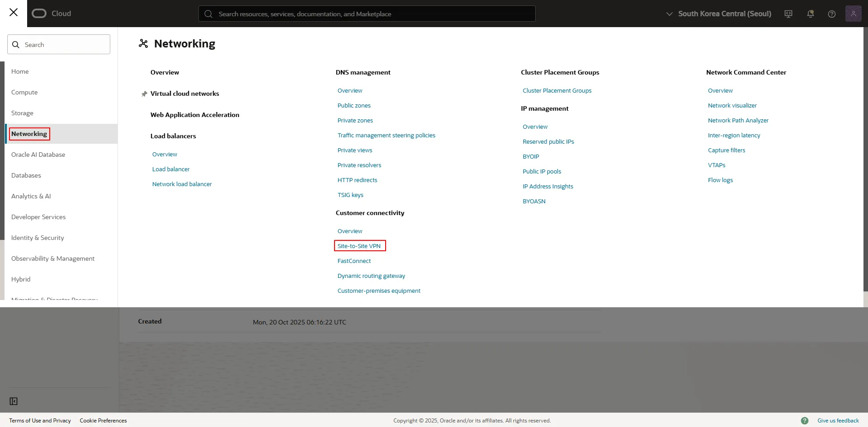The image size is (868, 427).
Task: Open Network Path Analyzer link
Action: (738, 120)
